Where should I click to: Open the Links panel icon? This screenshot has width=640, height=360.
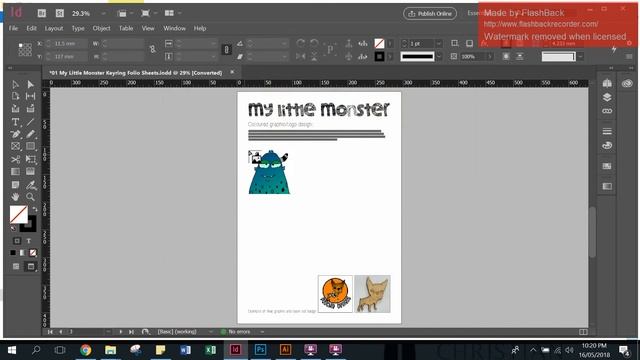(607, 111)
